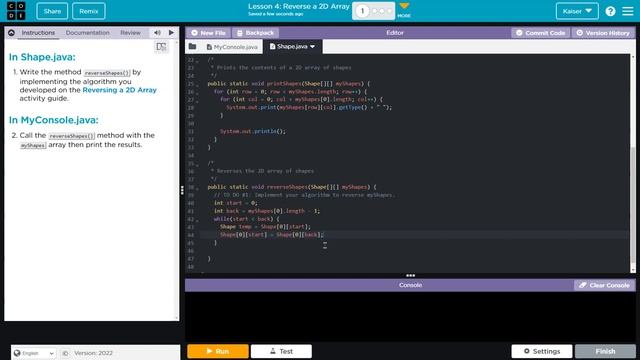Collapse code fold at line 26
Image resolution: width=640 pixels, height=360 pixels.
198,92
